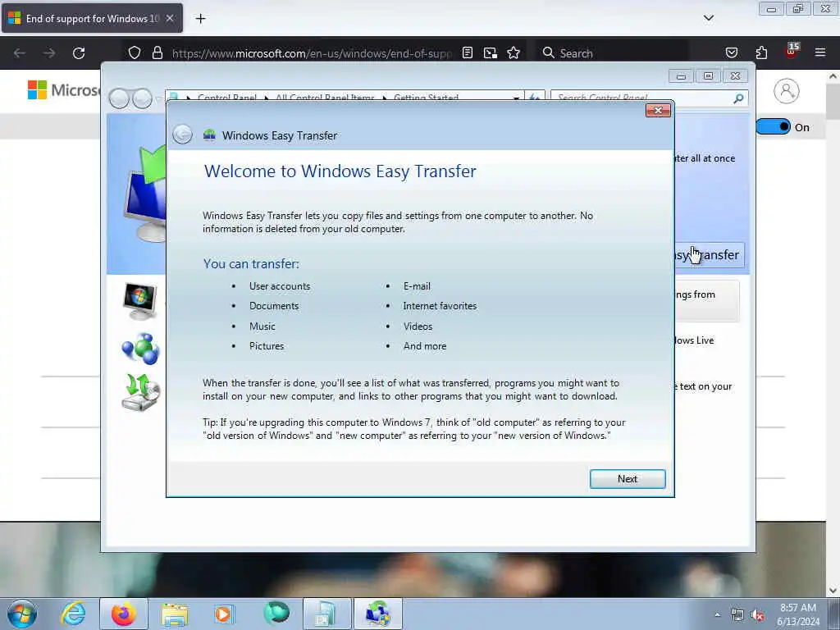Click the Firefox forward arrow

tap(48, 53)
